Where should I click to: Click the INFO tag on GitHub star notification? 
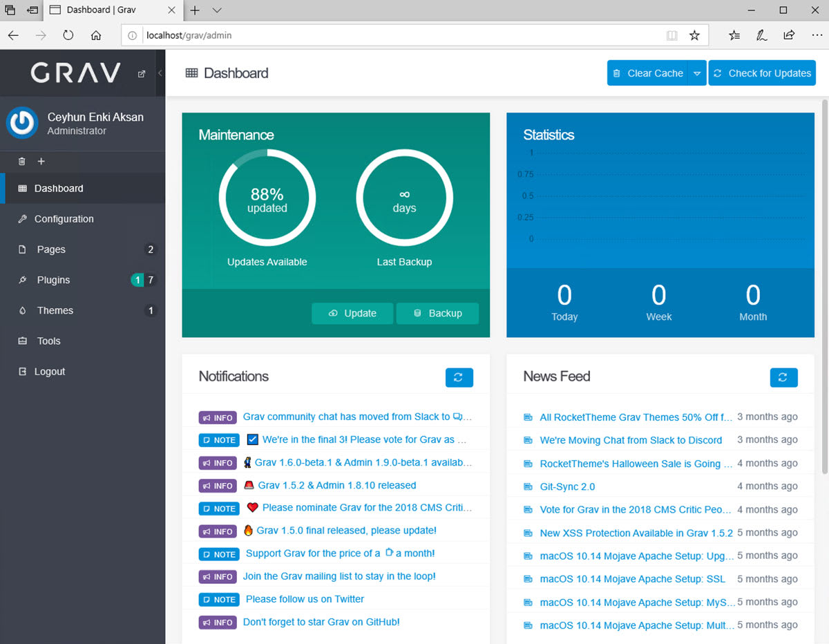(x=218, y=623)
